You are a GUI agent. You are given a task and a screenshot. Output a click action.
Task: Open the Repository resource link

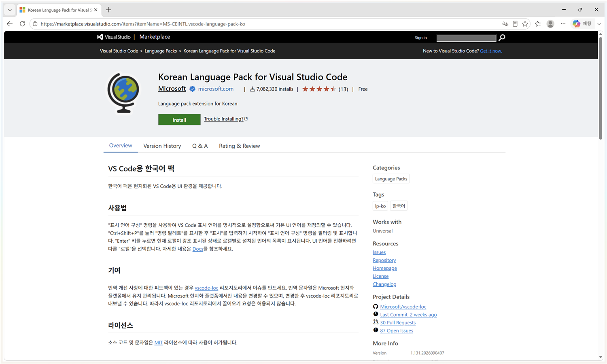(384, 260)
